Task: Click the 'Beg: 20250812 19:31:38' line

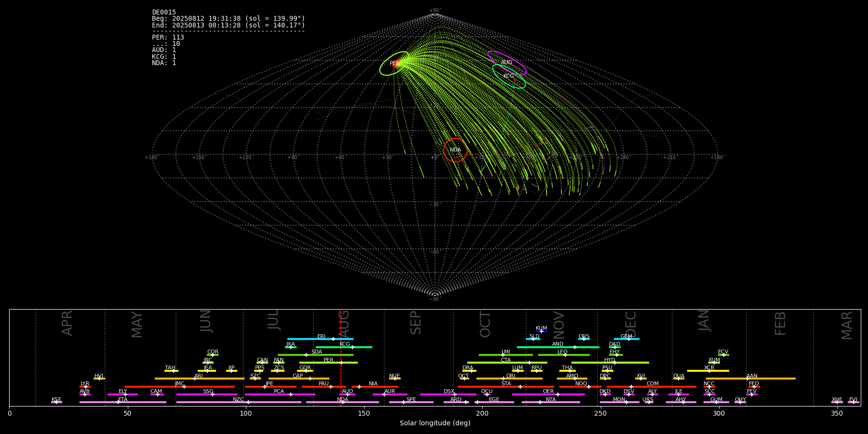Action: coord(229,19)
